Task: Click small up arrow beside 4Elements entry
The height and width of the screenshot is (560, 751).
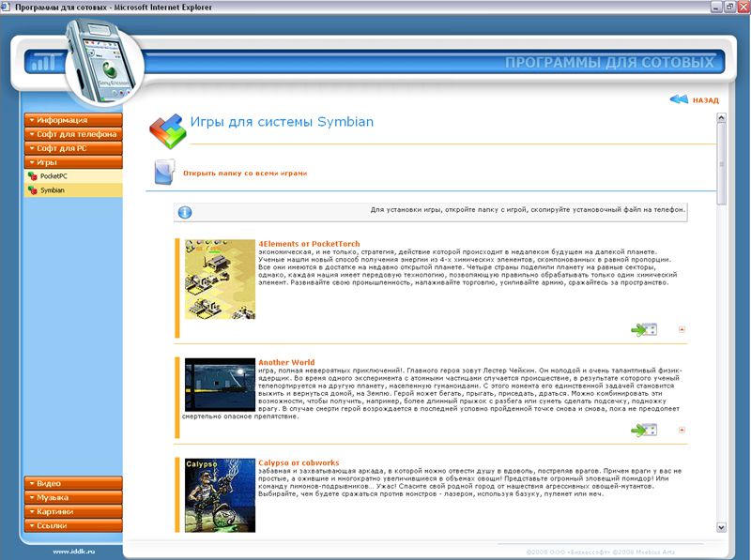Action: [x=682, y=329]
